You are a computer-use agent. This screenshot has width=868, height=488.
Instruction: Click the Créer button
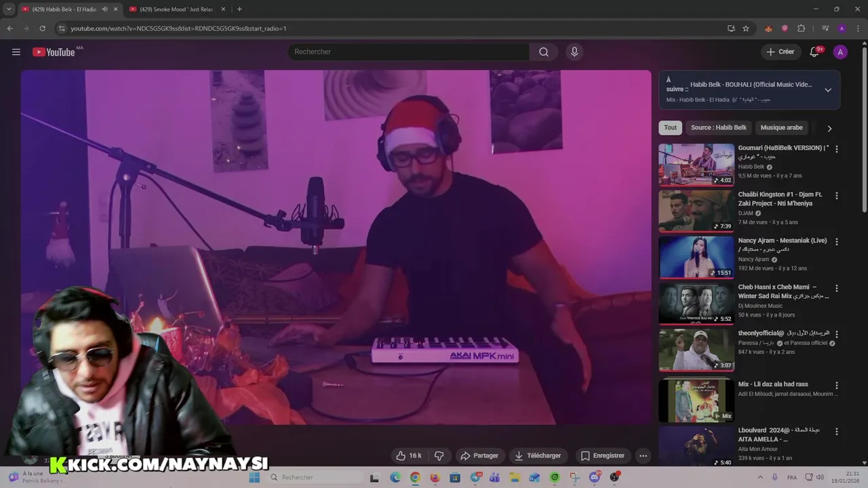coord(780,52)
